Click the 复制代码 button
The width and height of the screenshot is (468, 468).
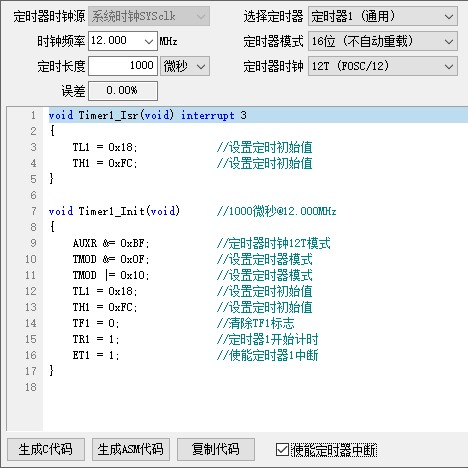pos(216,449)
